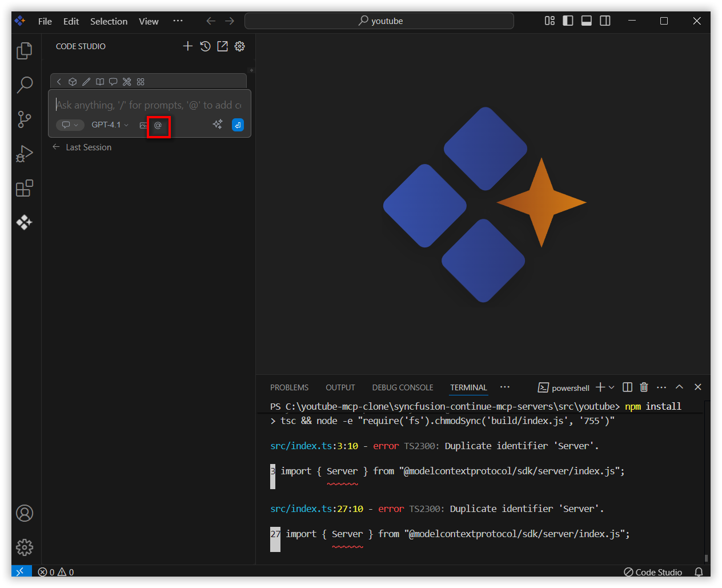Screen dimensions: 722x588
Task: Close the terminal panel
Action: tap(697, 387)
